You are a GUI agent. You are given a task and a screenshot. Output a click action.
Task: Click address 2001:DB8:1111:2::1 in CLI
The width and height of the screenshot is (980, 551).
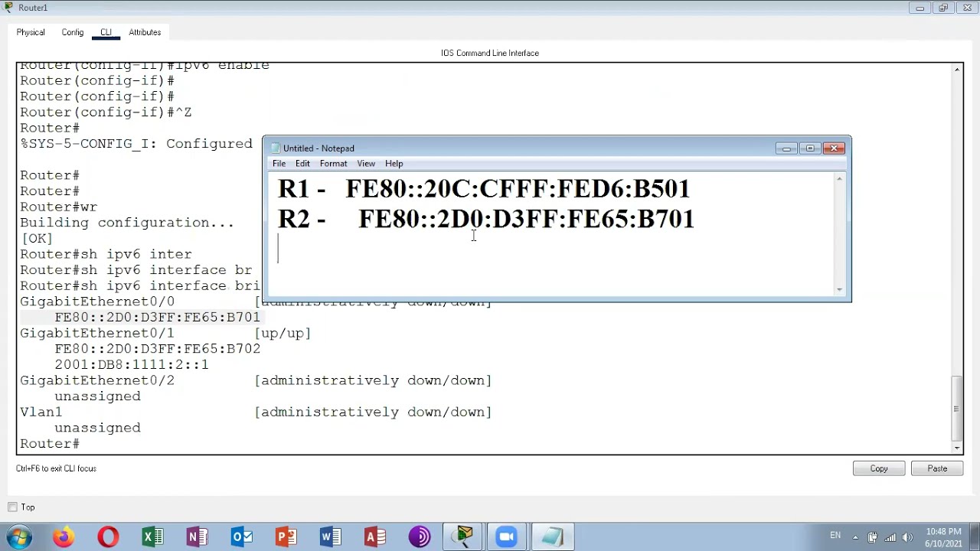pyautogui.click(x=131, y=364)
